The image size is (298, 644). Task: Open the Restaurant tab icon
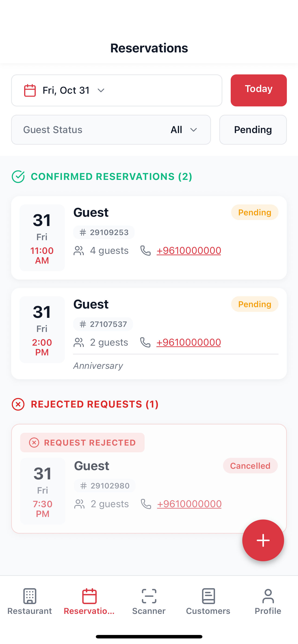30,596
